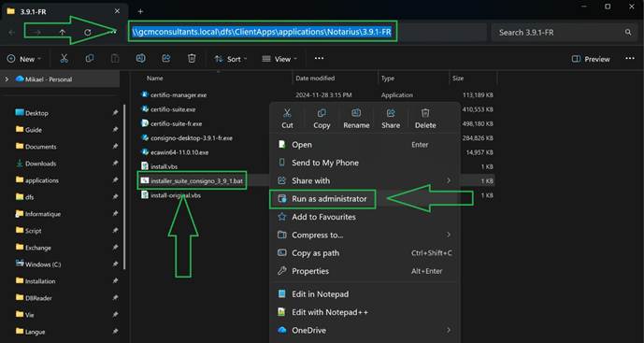644x343 pixels.
Task: Click the Paste icon in the toolbar
Action: point(115,59)
